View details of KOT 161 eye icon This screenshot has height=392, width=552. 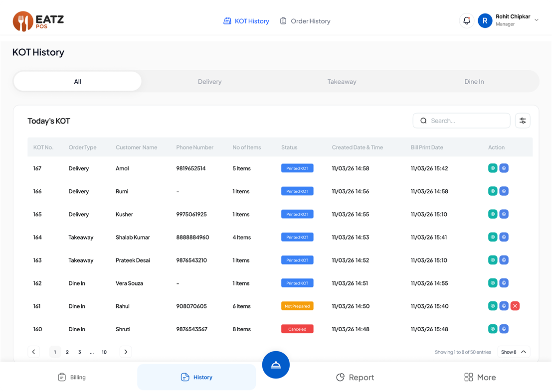pos(493,306)
